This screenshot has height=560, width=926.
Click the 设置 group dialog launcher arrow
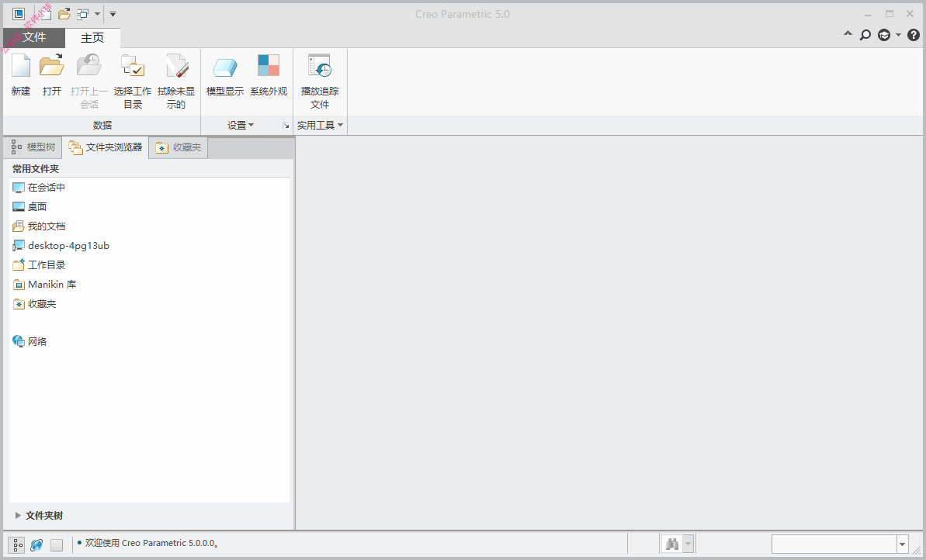(286, 126)
